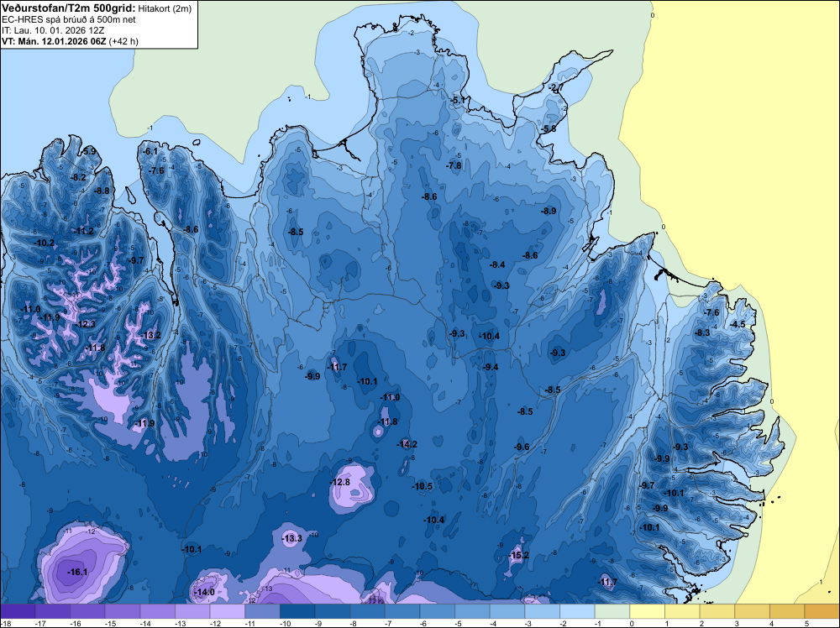840x628 pixels.
Task: Select the -10.5 temperature value
Action: pyautogui.click(x=422, y=486)
